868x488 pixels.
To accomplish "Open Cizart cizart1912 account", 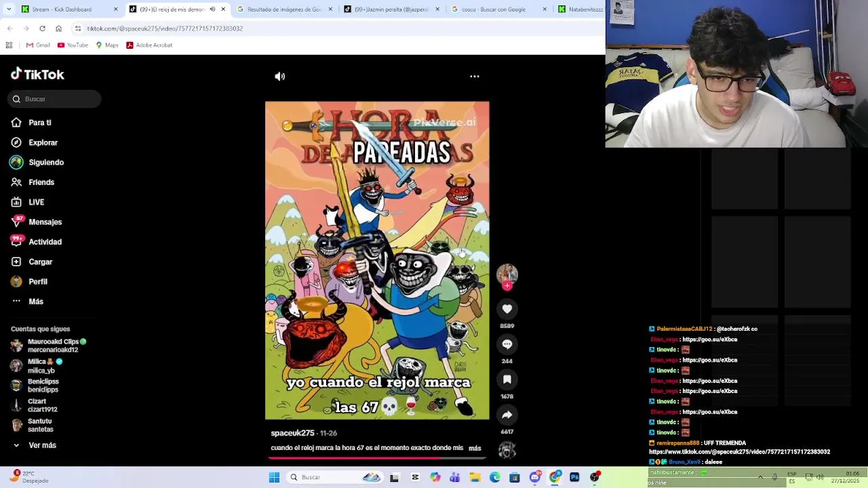I will (x=34, y=405).
